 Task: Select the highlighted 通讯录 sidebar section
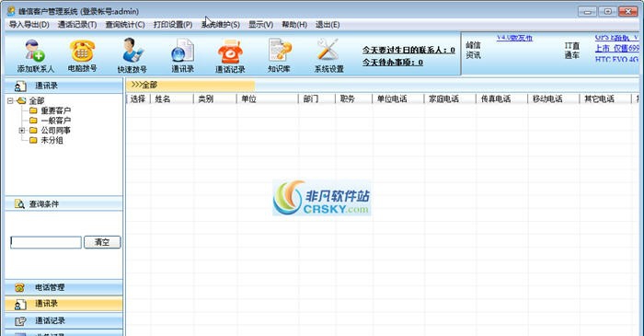tap(63, 304)
